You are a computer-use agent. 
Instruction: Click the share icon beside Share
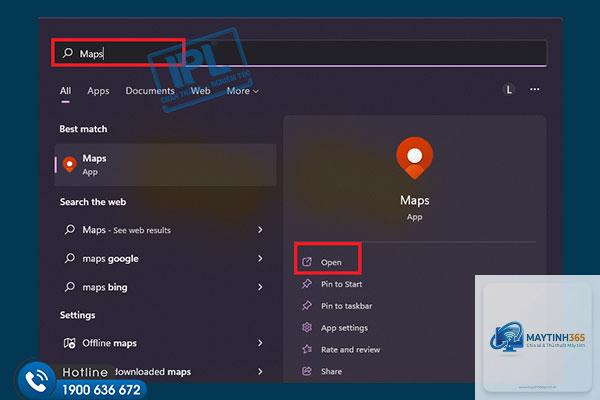(307, 371)
